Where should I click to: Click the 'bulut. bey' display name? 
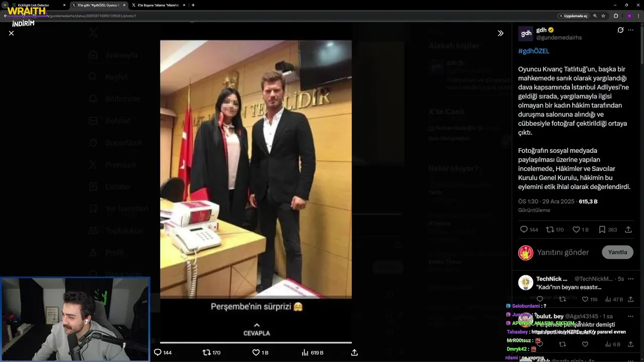pyautogui.click(x=549, y=316)
